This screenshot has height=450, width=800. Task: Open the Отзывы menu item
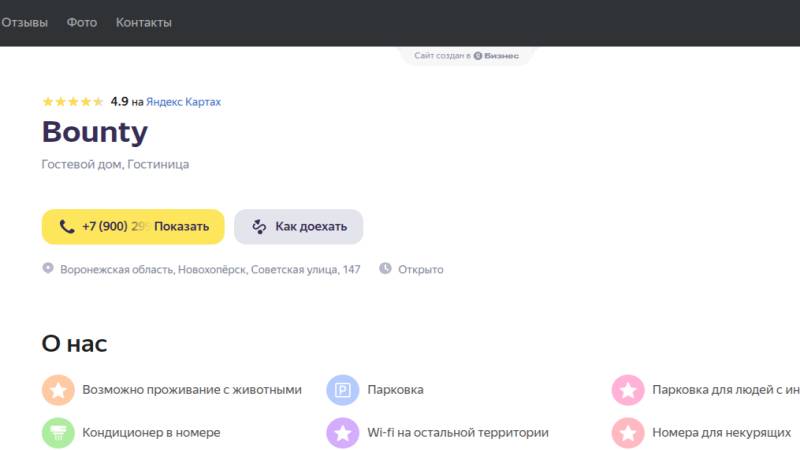coord(25,22)
